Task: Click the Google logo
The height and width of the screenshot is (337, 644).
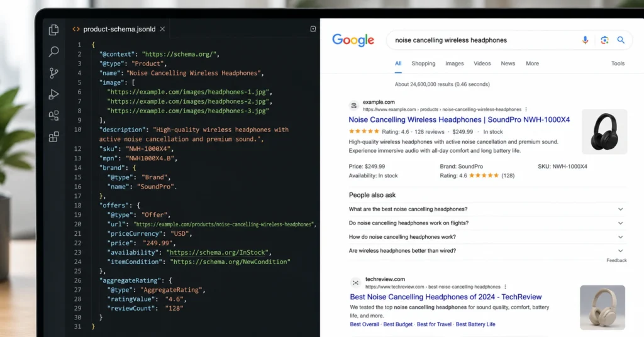Action: point(353,40)
